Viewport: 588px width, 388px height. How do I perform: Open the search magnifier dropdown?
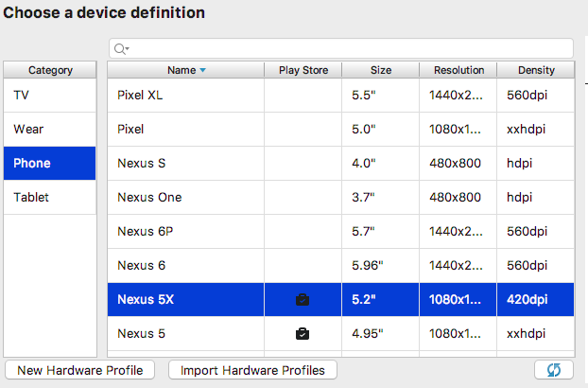click(x=122, y=49)
